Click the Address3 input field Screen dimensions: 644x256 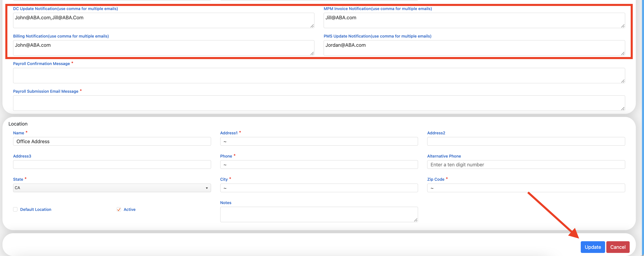pyautogui.click(x=112, y=165)
